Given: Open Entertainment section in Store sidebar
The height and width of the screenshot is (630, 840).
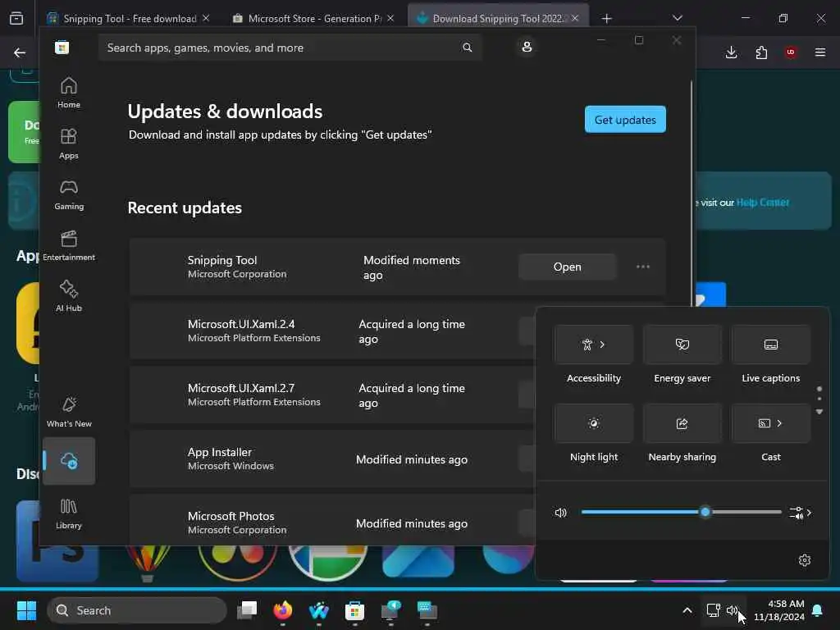Looking at the screenshot, I should coord(69,246).
